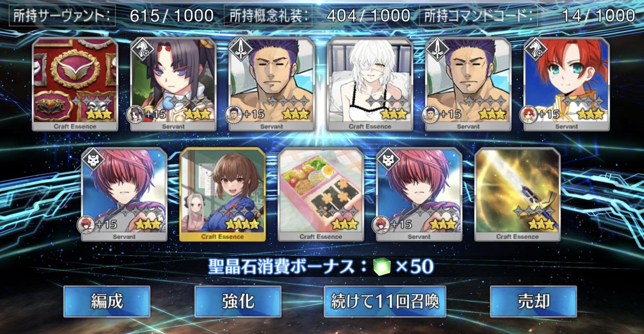The height and width of the screenshot is (334, 644).
Task: Open the 強化 enhancement menu
Action: point(238,301)
